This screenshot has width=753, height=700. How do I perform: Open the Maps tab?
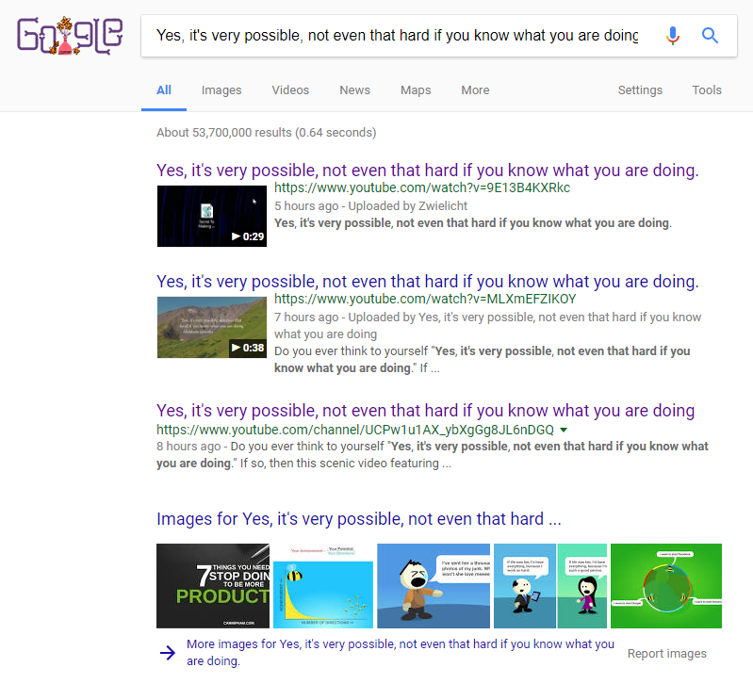click(x=416, y=90)
